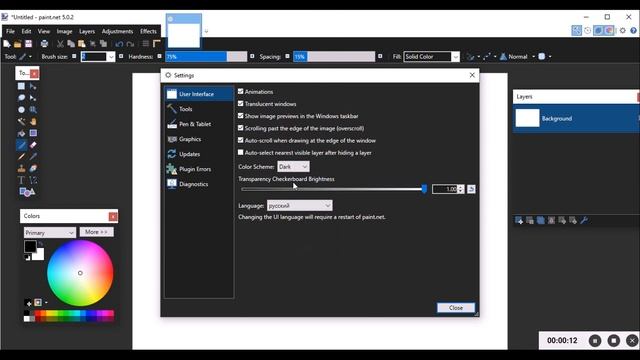This screenshot has width=640, height=360.
Task: Open the Effects menu
Action: (148, 31)
